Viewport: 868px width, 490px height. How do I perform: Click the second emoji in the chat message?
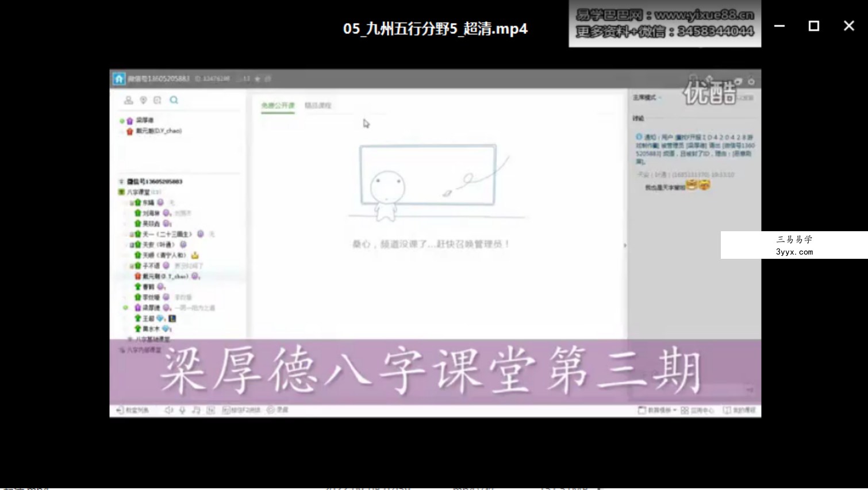coord(704,185)
